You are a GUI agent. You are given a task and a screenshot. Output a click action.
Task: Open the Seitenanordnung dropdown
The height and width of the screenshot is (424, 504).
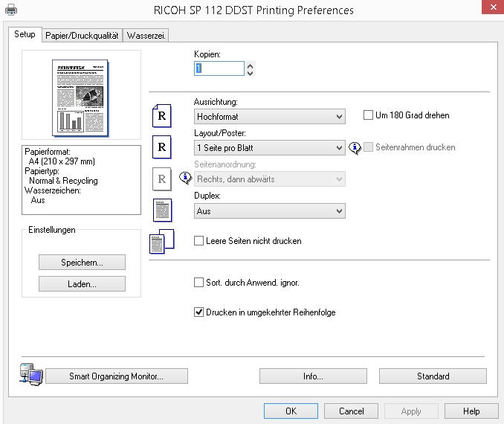270,179
